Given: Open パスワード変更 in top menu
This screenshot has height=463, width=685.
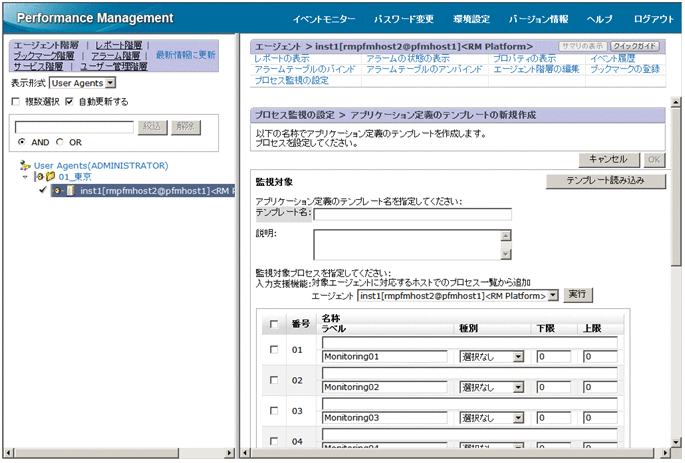Looking at the screenshot, I should pyautogui.click(x=404, y=19).
